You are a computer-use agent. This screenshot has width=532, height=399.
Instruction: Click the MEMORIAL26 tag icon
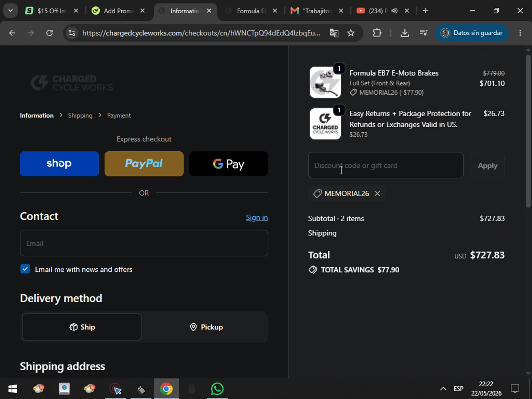click(317, 193)
